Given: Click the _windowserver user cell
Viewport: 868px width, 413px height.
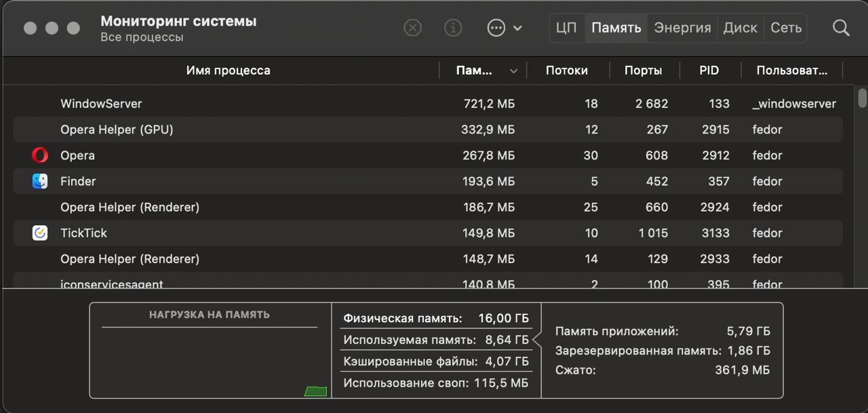Looking at the screenshot, I should pyautogui.click(x=794, y=104).
